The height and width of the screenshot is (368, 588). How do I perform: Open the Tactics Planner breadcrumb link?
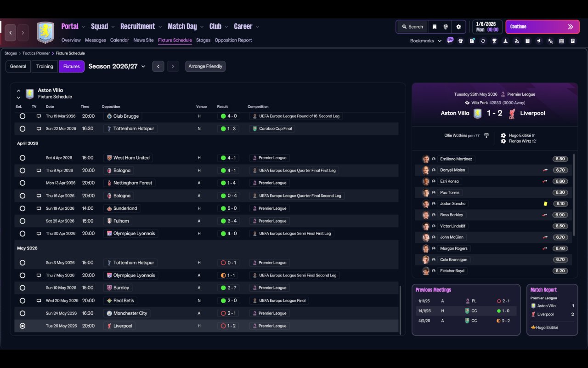pyautogui.click(x=36, y=53)
